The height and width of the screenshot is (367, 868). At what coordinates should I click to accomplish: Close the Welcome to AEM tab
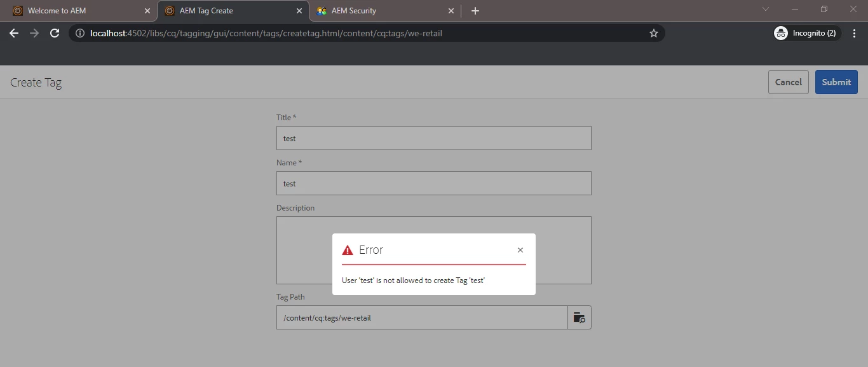[x=147, y=11]
